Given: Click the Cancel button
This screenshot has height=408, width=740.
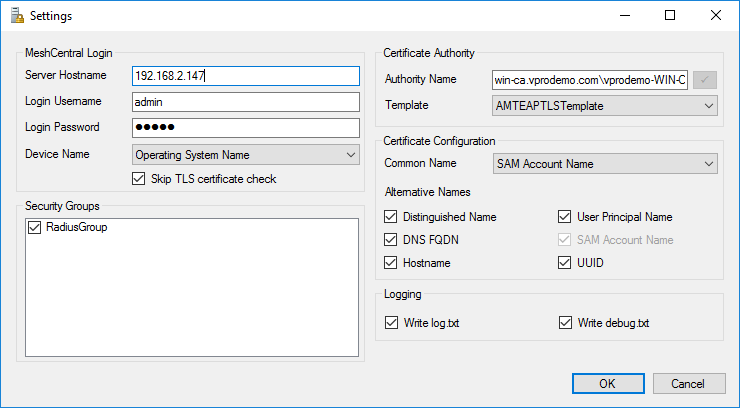Looking at the screenshot, I should (x=687, y=384).
